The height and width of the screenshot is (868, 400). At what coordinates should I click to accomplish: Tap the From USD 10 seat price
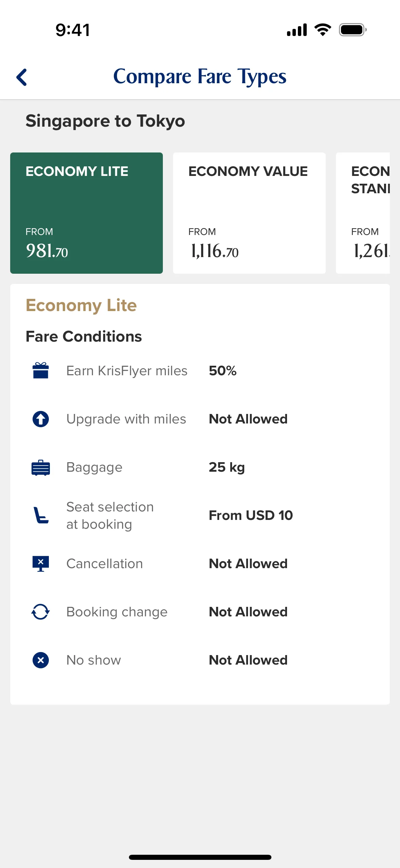[x=251, y=515]
